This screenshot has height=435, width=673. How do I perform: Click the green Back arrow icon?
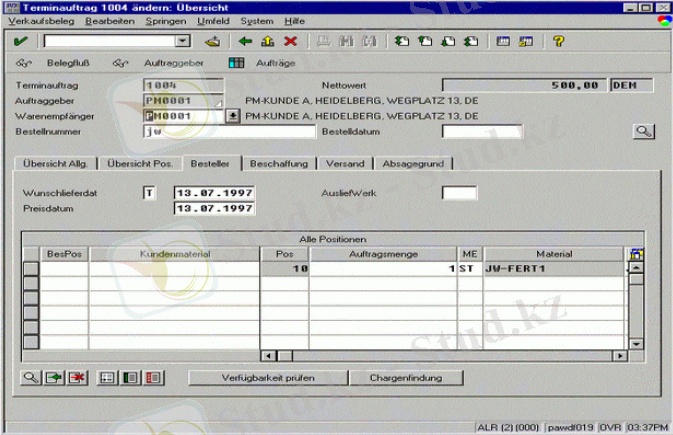point(245,41)
